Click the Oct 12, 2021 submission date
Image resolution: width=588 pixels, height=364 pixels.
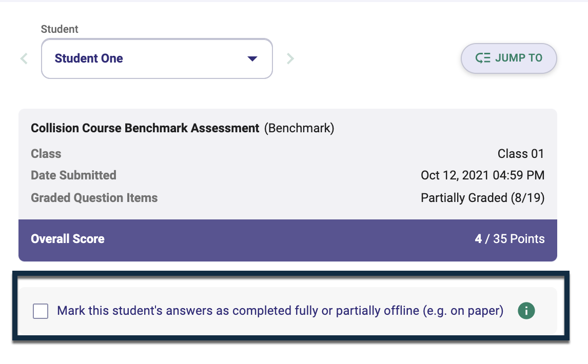coord(483,175)
